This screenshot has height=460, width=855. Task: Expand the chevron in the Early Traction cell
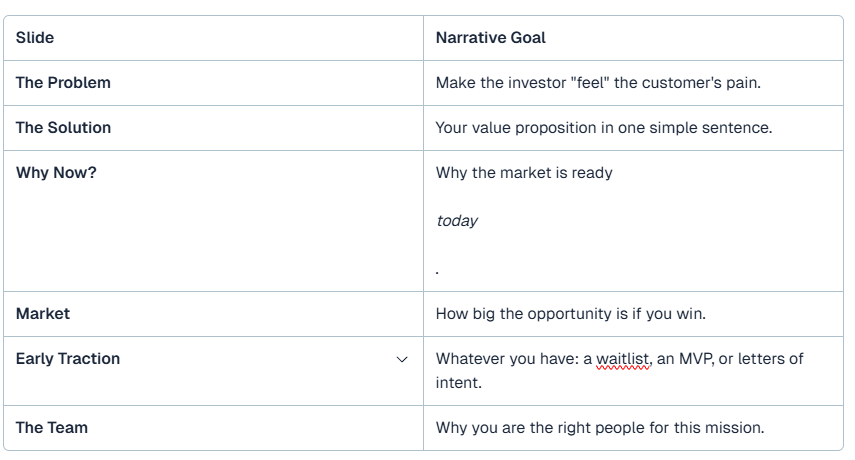[x=402, y=359]
